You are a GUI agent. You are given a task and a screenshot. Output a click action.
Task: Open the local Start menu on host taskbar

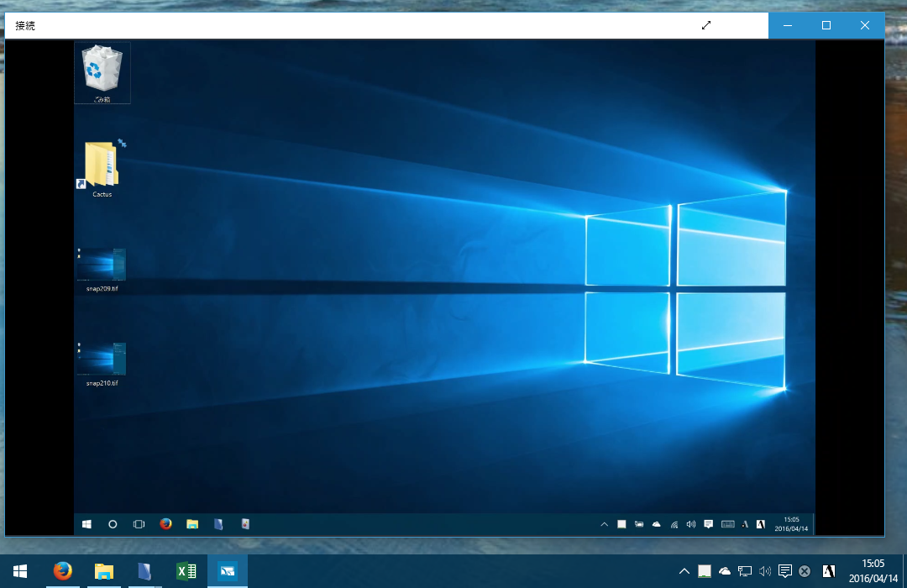point(20,571)
